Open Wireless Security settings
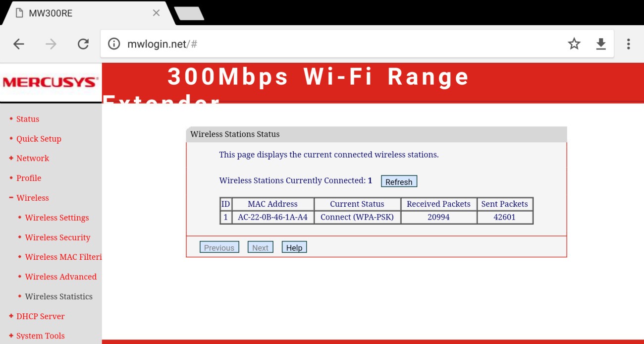The width and height of the screenshot is (644, 344). pos(57,237)
